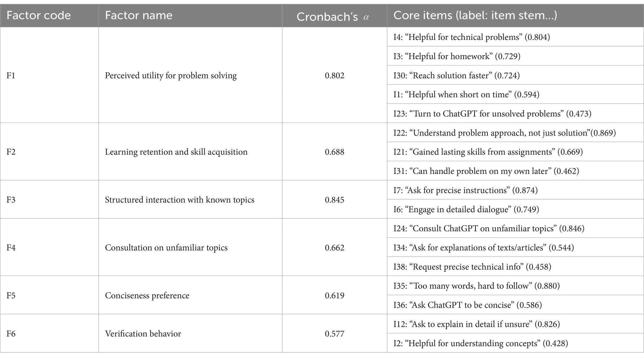The height and width of the screenshot is (358, 644).
Task: Click the 0.845 alpha value for F3
Action: click(334, 200)
